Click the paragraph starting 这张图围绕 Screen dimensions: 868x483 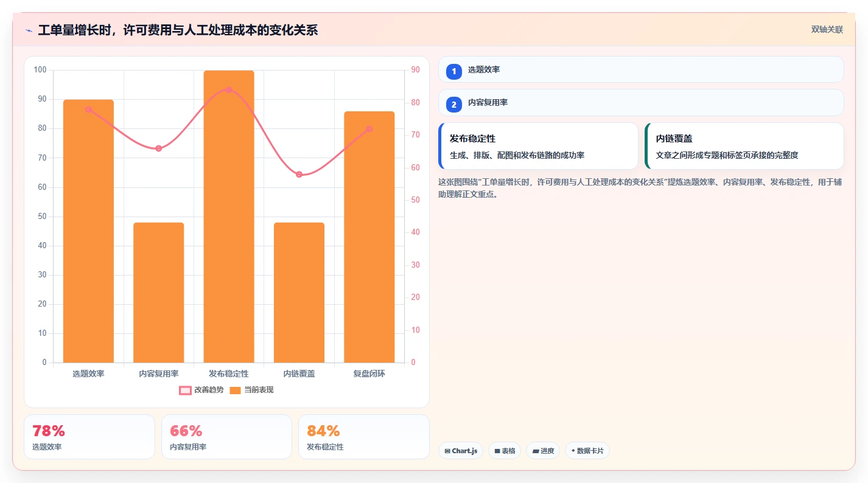(640, 189)
